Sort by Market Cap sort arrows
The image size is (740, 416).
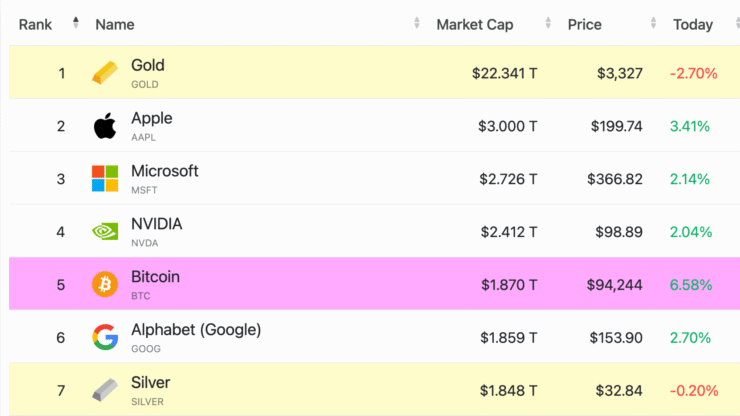tap(548, 23)
